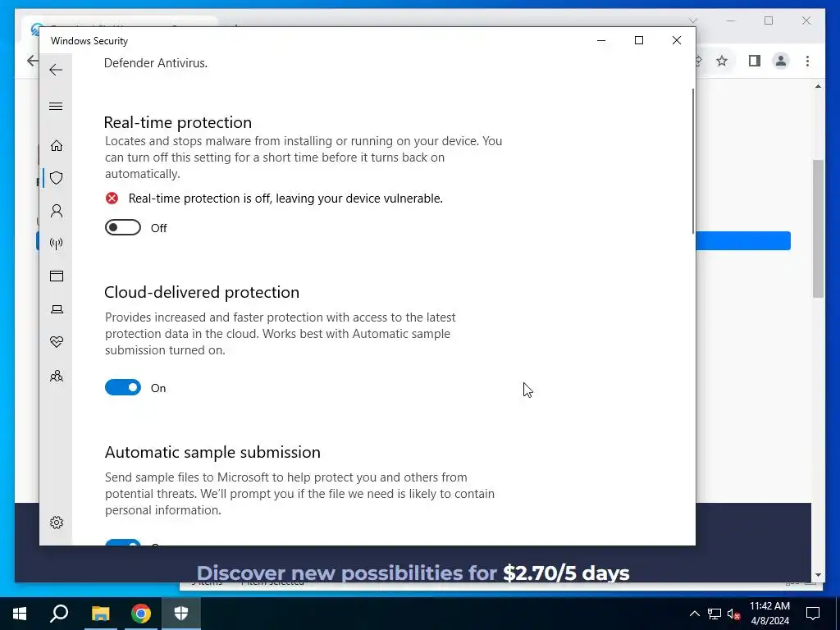Open Account protection person icon

tap(57, 211)
